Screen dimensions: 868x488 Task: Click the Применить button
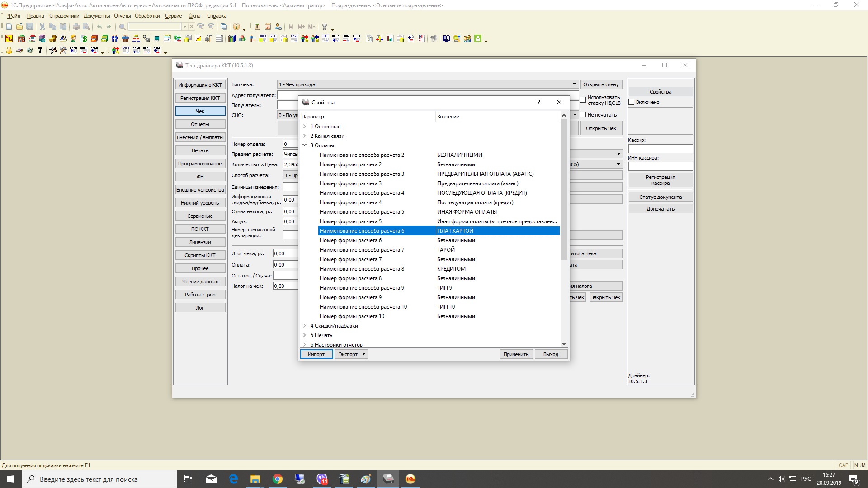click(516, 354)
